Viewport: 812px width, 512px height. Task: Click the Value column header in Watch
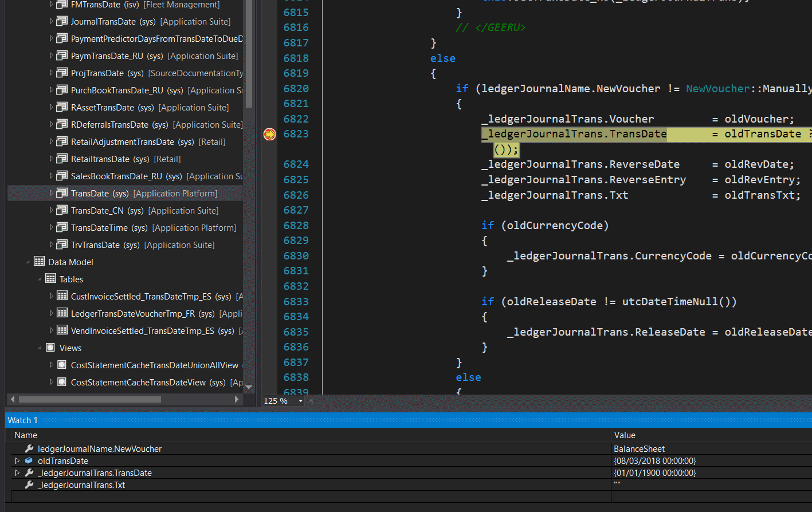625,435
